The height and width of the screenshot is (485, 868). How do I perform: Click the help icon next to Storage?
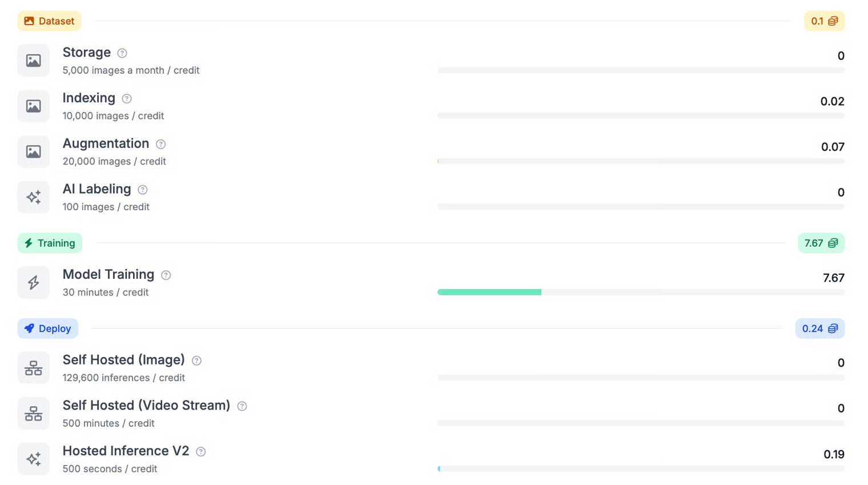pyautogui.click(x=122, y=53)
